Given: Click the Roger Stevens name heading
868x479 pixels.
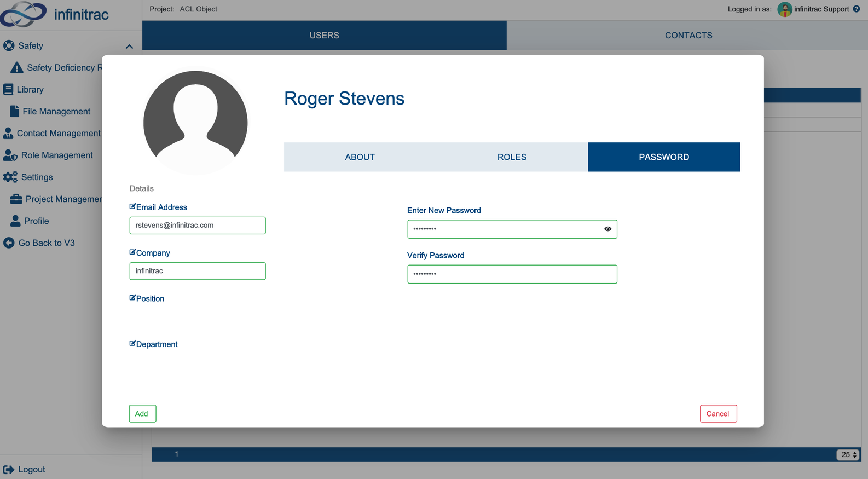Looking at the screenshot, I should [x=344, y=99].
